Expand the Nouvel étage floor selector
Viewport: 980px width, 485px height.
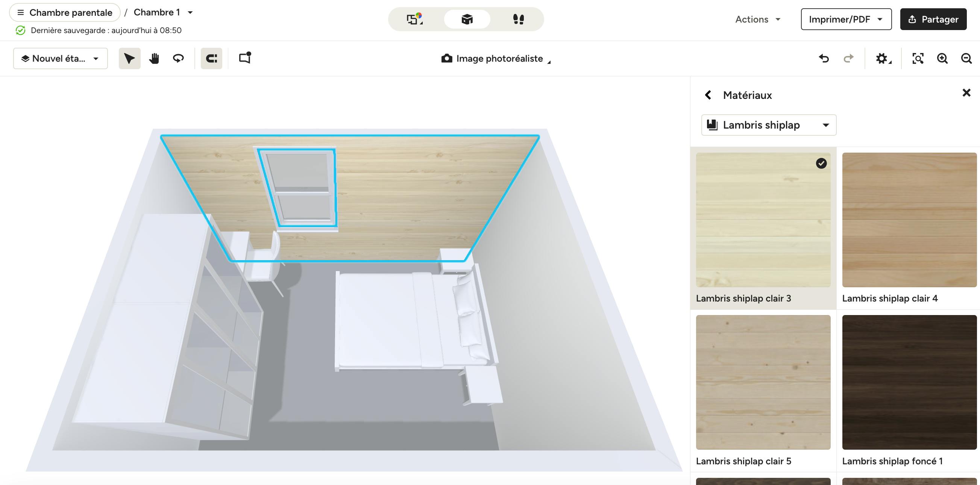pos(61,58)
